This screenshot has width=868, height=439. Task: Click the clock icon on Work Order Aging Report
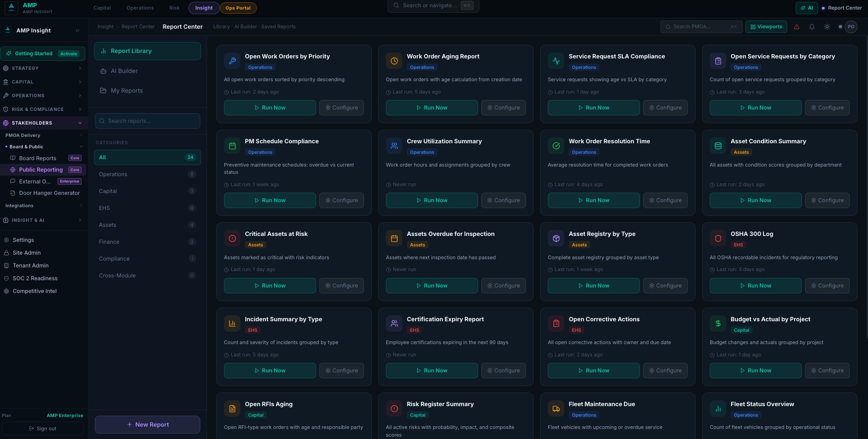(x=394, y=61)
